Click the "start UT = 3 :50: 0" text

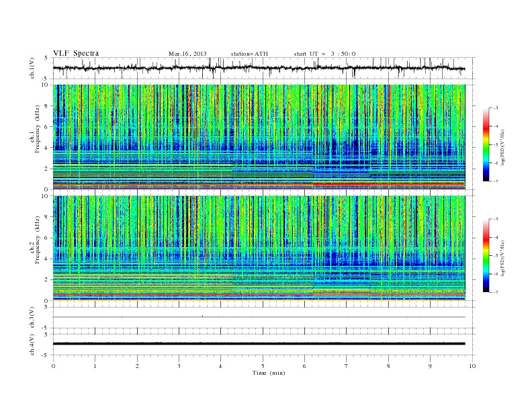pyautogui.click(x=324, y=54)
